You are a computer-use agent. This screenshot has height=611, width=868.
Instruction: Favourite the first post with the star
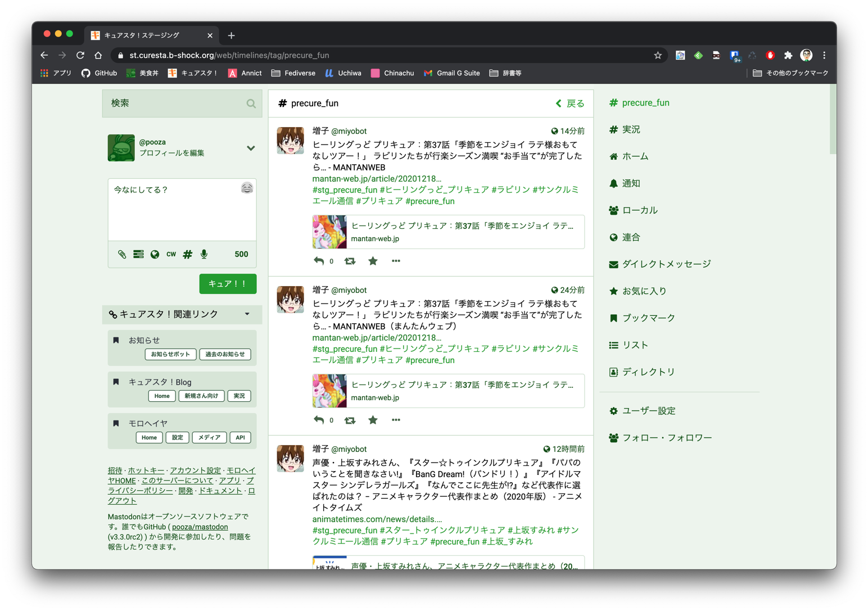(x=373, y=261)
